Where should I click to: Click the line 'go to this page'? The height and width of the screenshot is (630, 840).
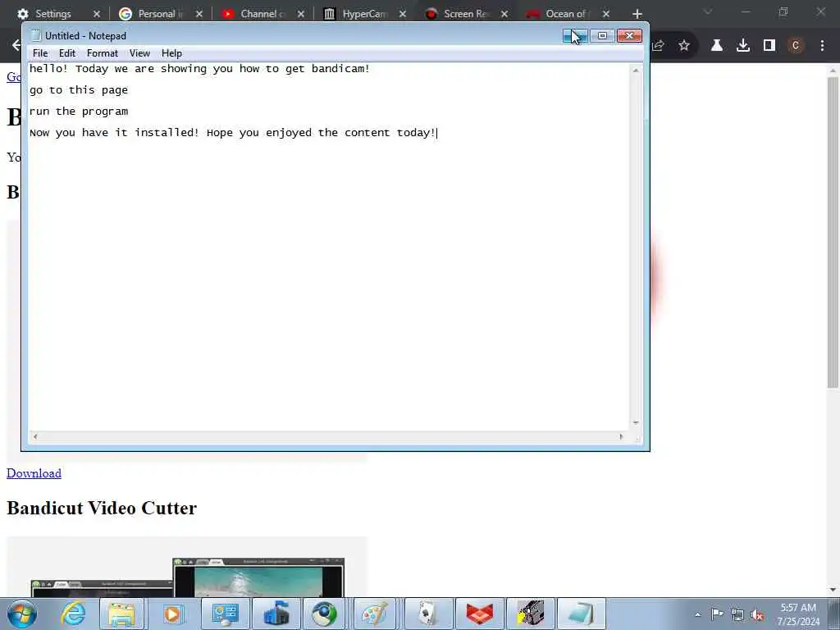pos(79,90)
